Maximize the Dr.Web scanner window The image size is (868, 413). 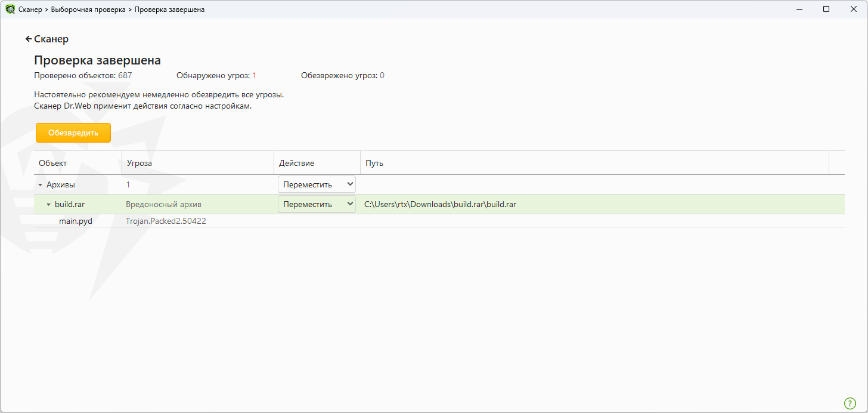click(x=826, y=10)
